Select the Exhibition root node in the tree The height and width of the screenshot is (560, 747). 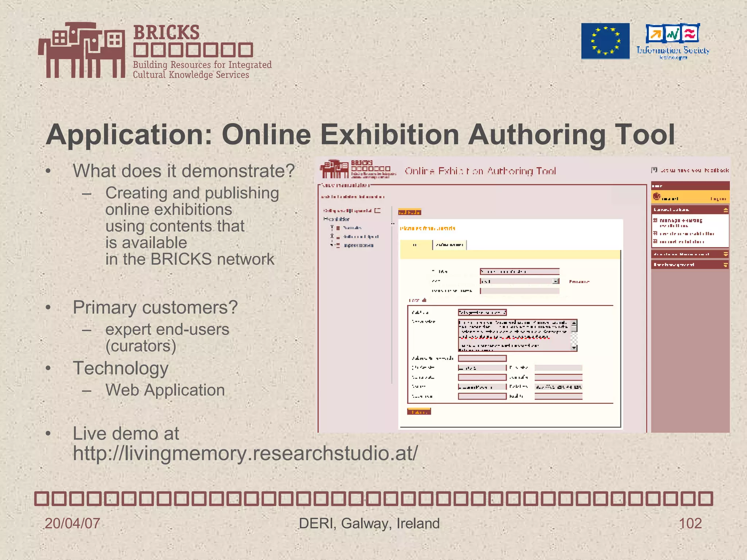336,219
